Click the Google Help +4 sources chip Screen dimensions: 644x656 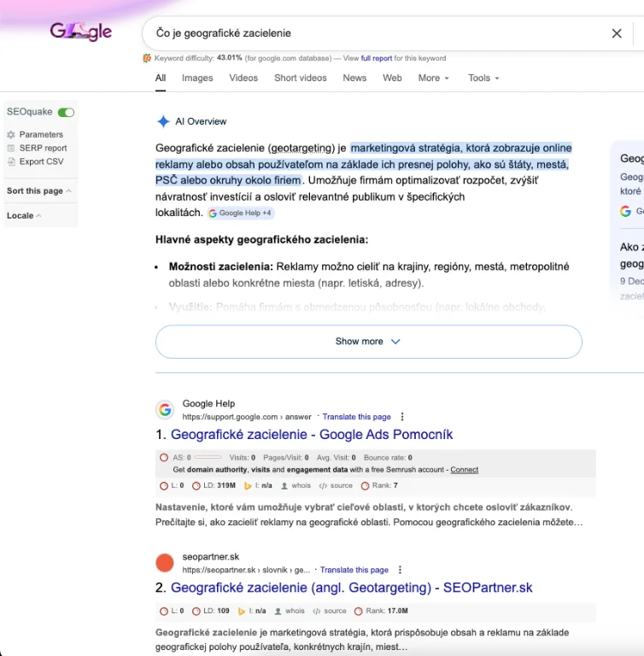tap(241, 213)
